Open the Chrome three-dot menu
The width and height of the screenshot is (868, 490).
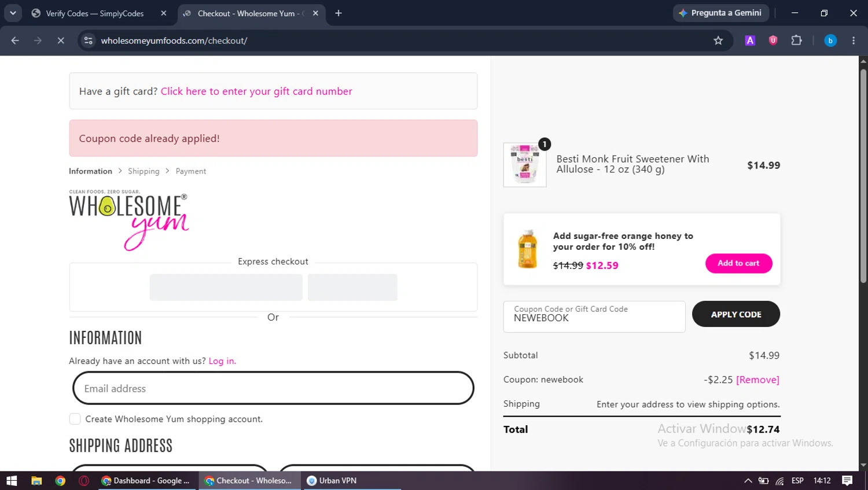point(854,40)
